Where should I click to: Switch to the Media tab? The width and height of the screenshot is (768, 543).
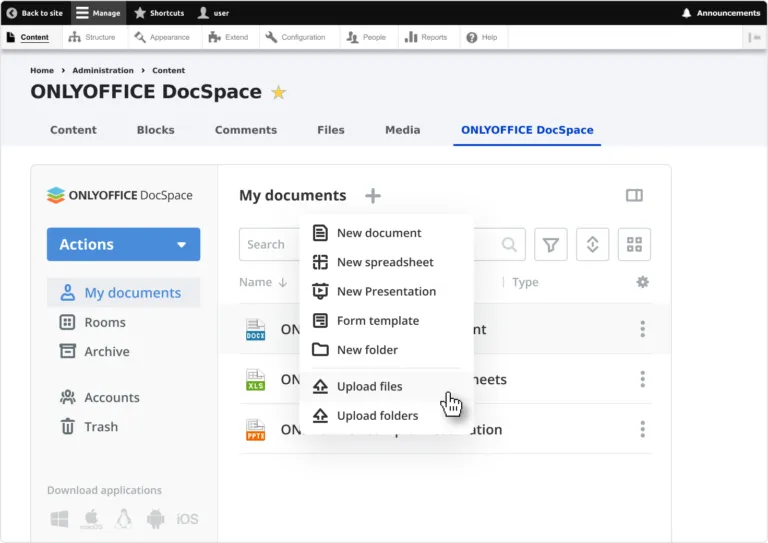click(x=403, y=130)
